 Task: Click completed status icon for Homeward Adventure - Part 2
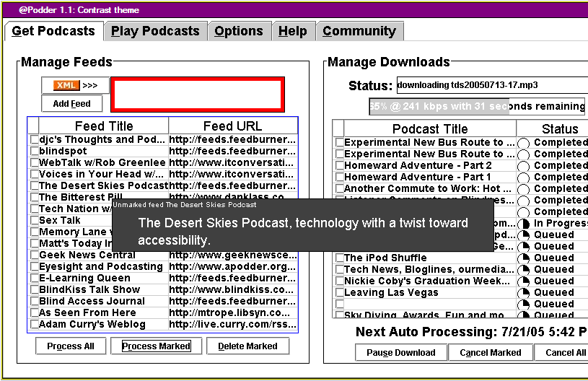click(x=524, y=166)
